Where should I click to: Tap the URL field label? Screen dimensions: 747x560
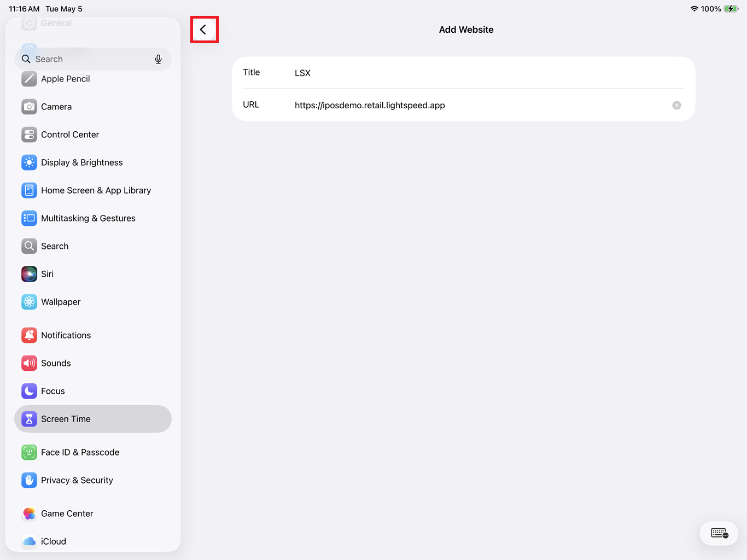tap(251, 104)
